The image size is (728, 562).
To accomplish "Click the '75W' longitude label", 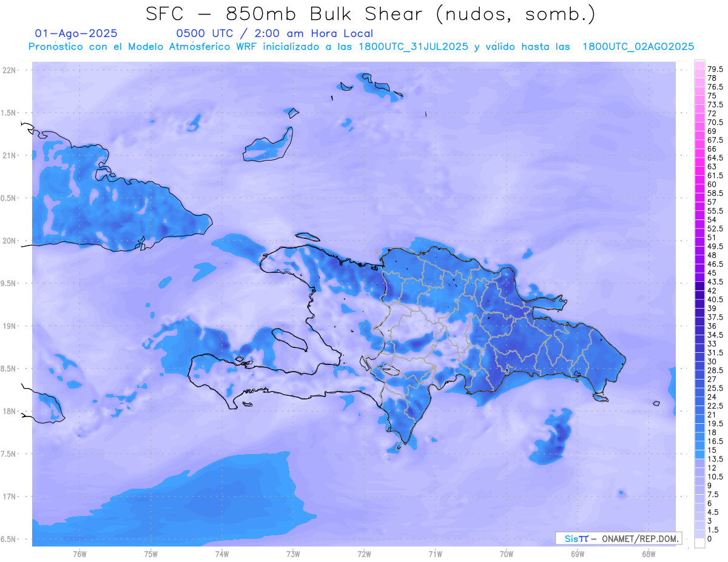I will tap(150, 554).
